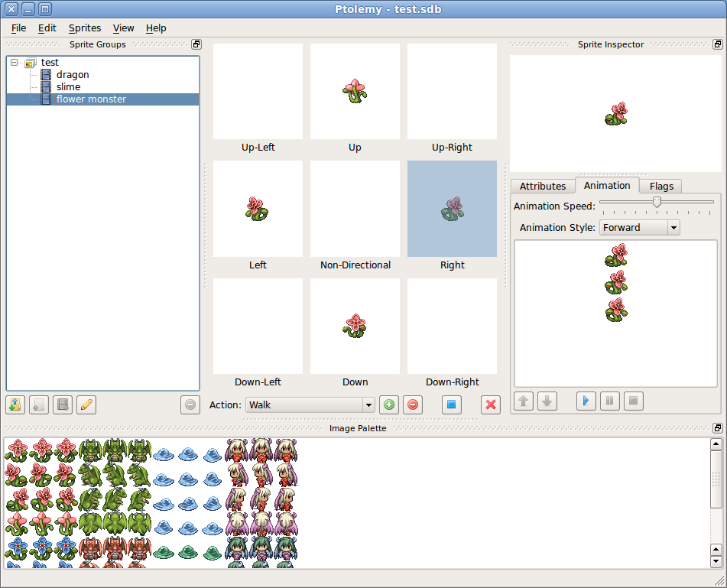Image resolution: width=727 pixels, height=588 pixels.
Task: Click the add sprite group icon
Action: coord(15,404)
